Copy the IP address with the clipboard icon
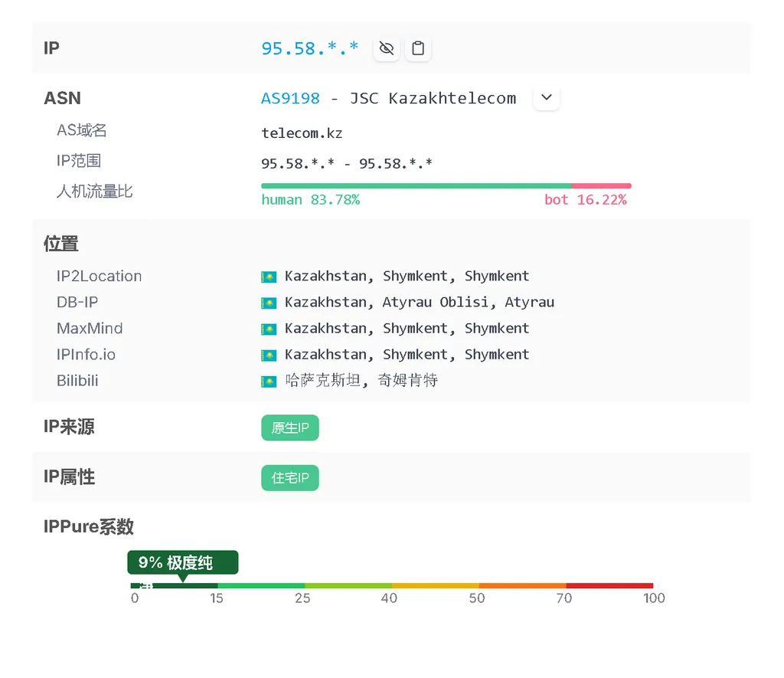Image resolution: width=784 pixels, height=678 pixels. tap(418, 47)
